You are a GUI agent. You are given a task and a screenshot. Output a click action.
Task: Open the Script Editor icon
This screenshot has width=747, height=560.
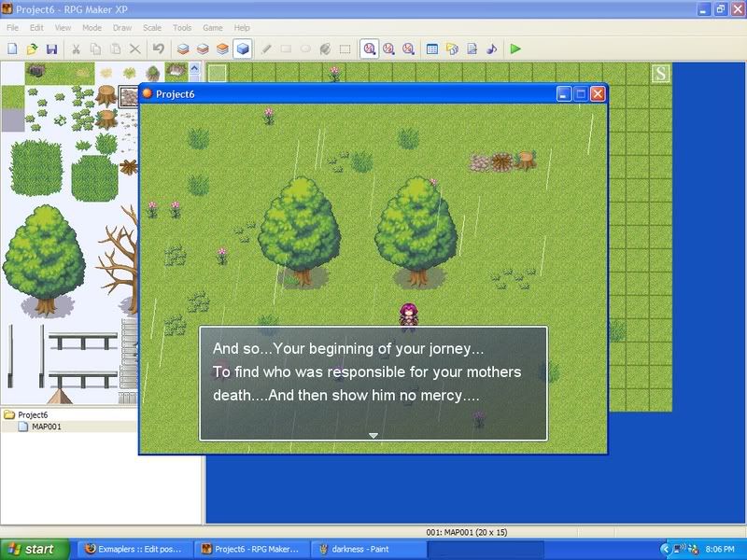(472, 49)
